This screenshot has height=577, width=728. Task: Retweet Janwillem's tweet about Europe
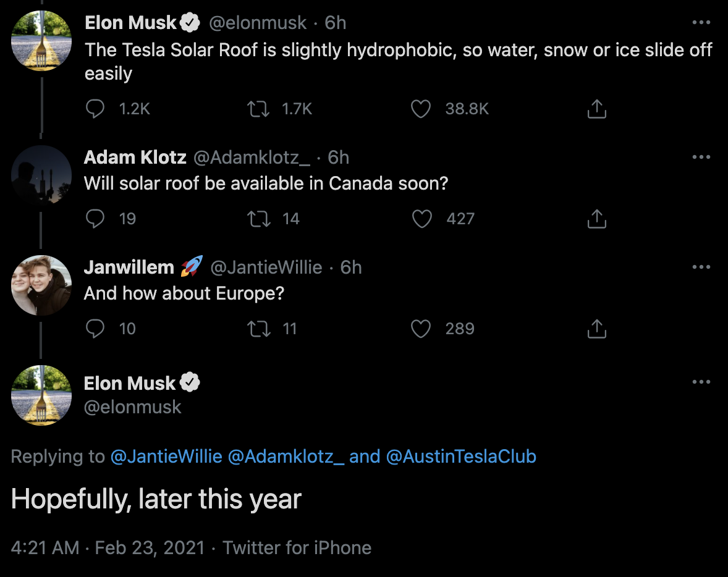(258, 329)
